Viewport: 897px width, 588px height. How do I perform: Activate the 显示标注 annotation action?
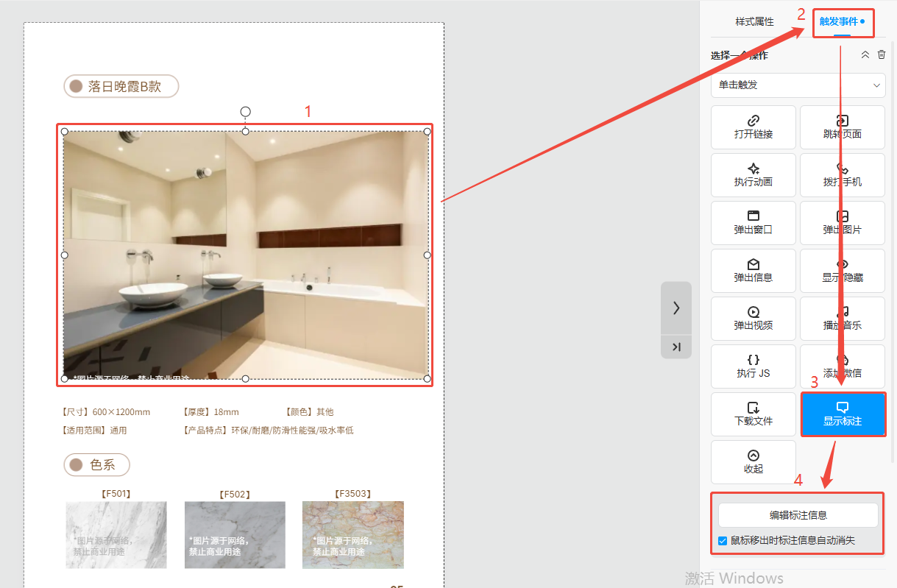pyautogui.click(x=843, y=414)
